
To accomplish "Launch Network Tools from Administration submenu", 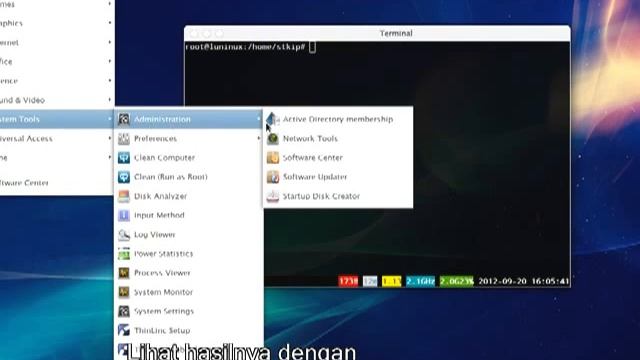I will [x=338, y=138].
